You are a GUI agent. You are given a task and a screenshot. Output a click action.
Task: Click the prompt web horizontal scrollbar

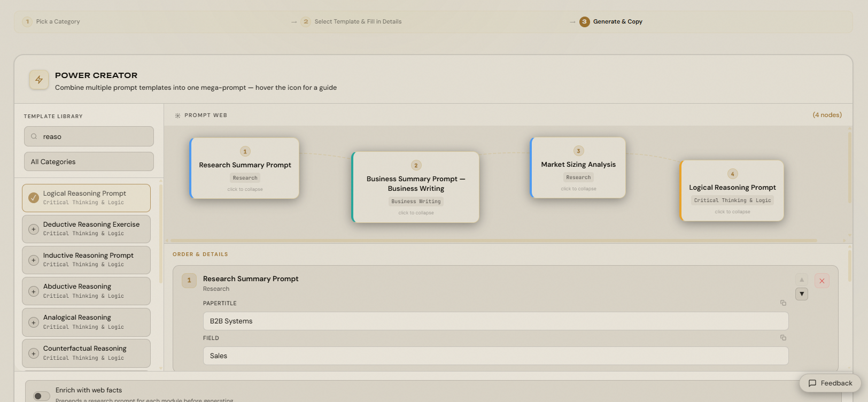493,241
